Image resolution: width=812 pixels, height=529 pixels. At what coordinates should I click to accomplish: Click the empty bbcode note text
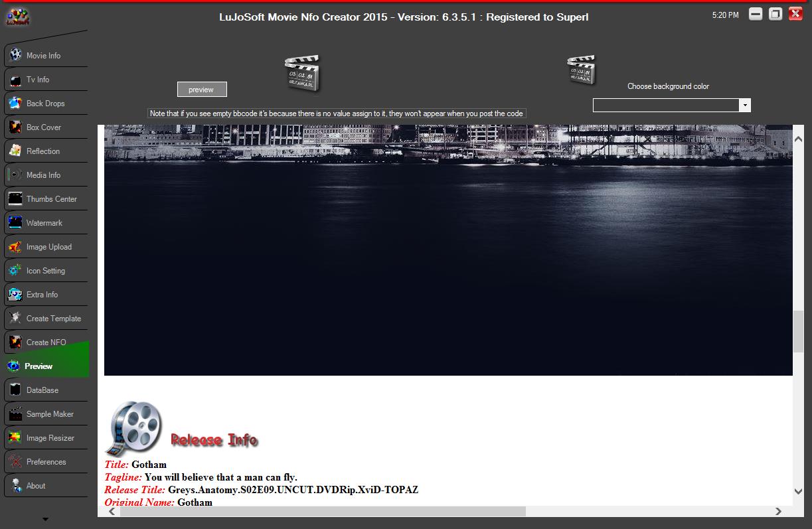337,113
